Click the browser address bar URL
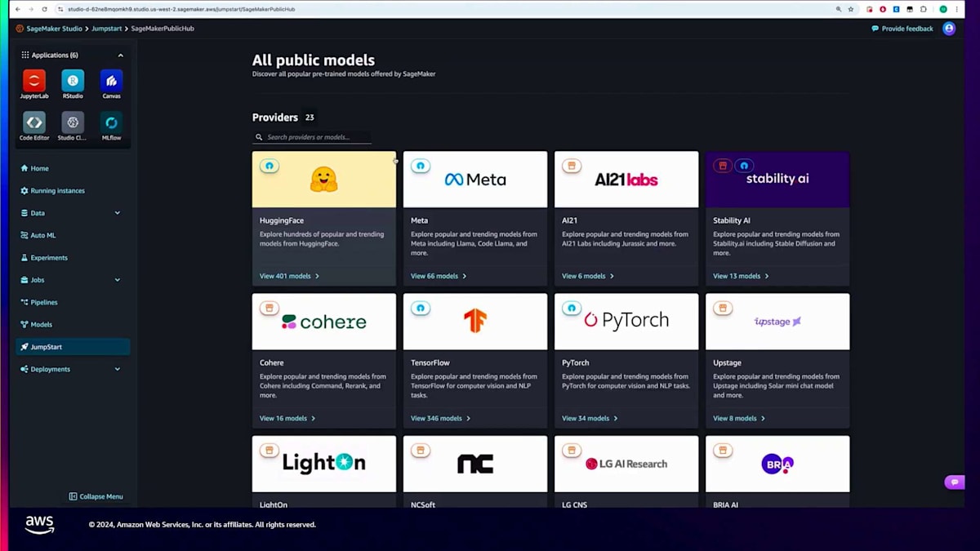The height and width of the screenshot is (551, 980). click(181, 9)
